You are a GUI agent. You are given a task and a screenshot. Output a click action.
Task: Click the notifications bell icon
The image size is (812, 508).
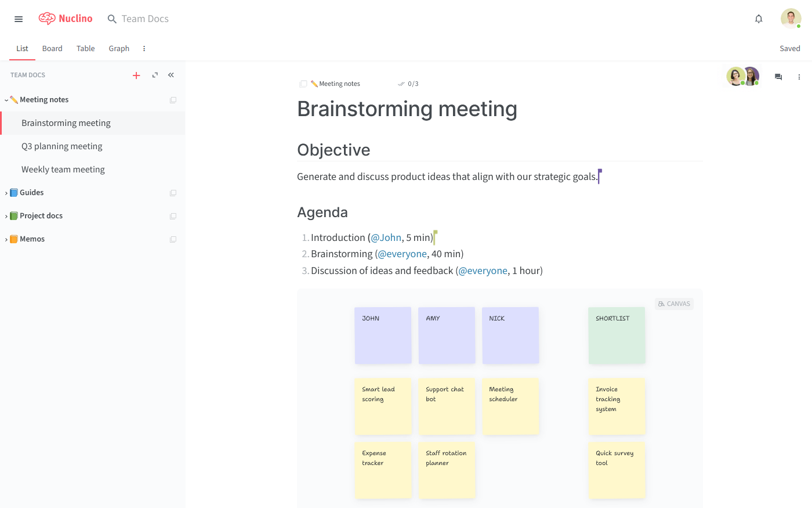click(x=759, y=19)
